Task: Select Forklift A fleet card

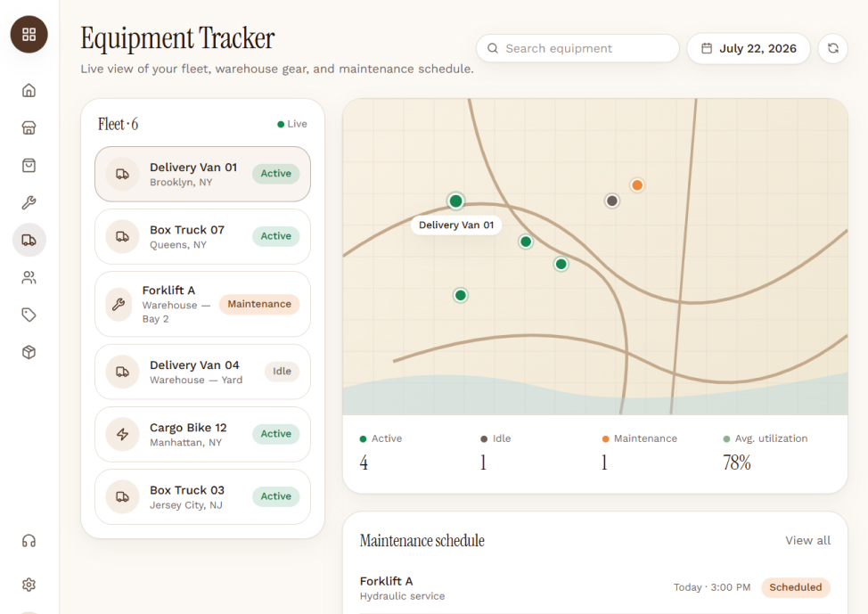Action: click(202, 304)
